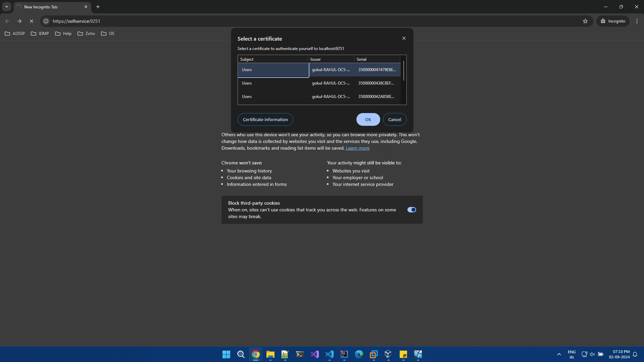Click the Serial column header
Viewport: 644px width, 362px height.
pos(377,59)
